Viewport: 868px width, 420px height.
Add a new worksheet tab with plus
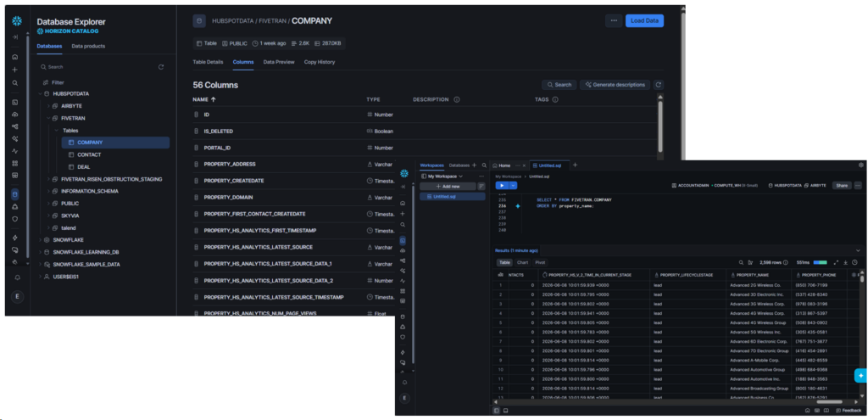click(575, 165)
